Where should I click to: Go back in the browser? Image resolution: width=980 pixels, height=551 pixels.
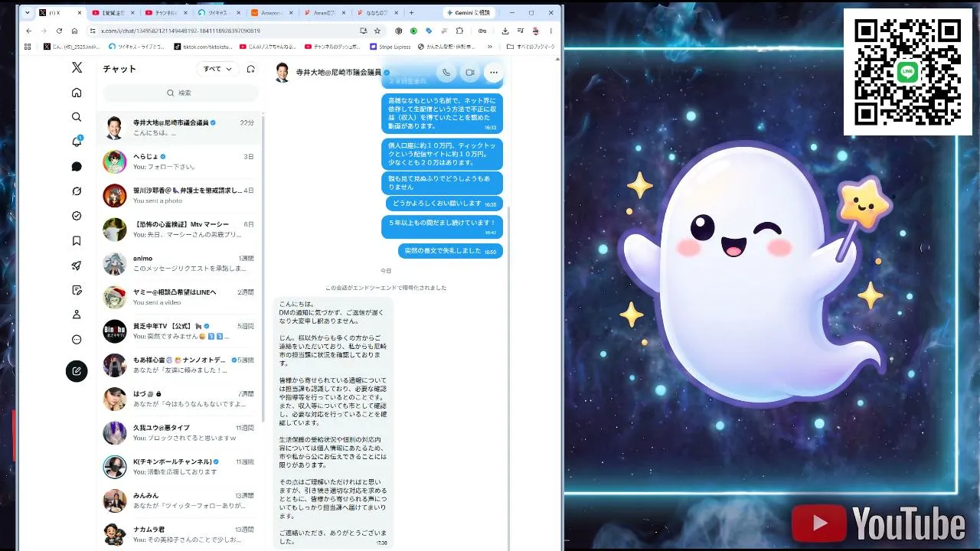pyautogui.click(x=29, y=31)
